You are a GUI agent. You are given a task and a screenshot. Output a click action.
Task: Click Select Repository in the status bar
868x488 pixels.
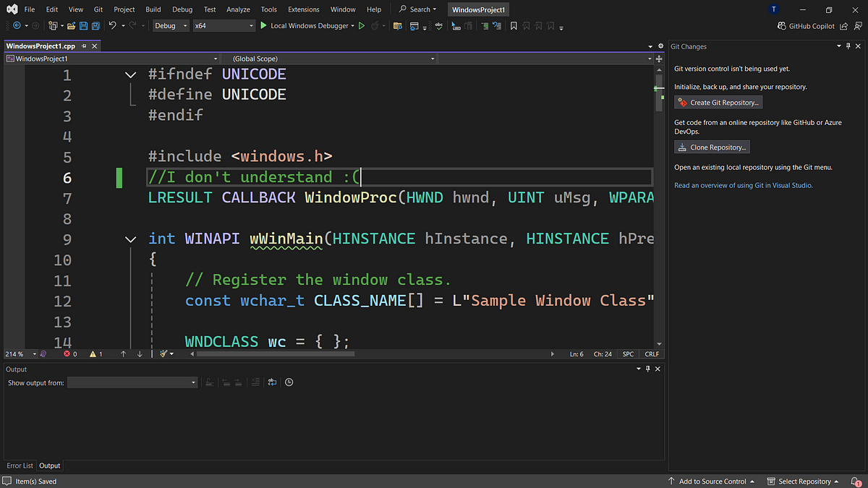coord(804,481)
